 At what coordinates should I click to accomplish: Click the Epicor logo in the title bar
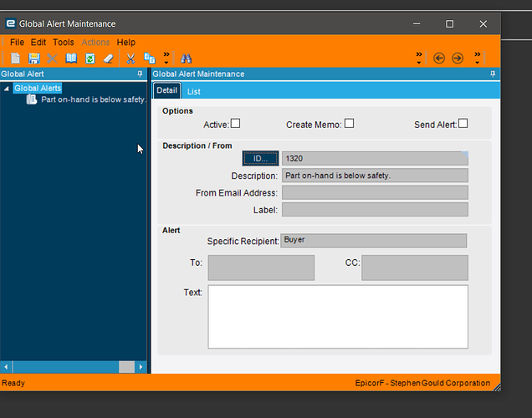coord(11,23)
